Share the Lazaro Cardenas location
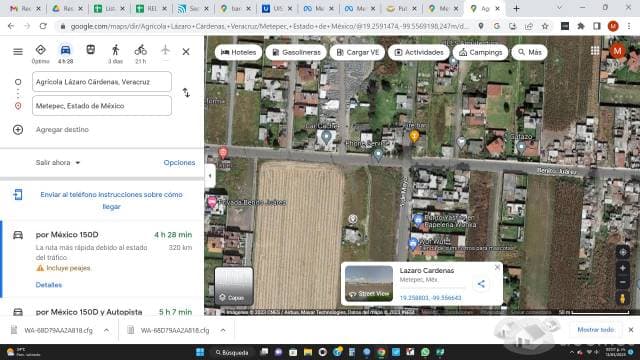The width and height of the screenshot is (640, 360). pos(481,284)
